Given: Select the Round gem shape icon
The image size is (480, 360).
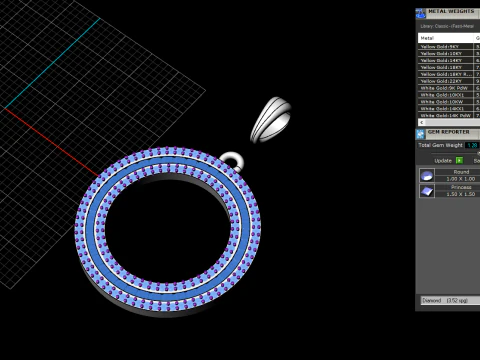Looking at the screenshot, I should pos(427,175).
